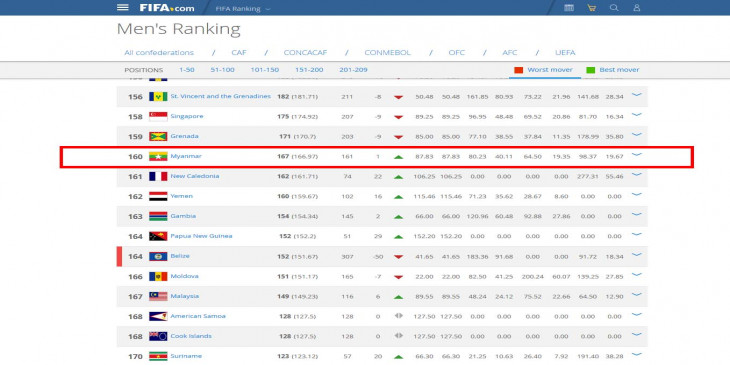Expand the Moldova row chevron
Viewport: 730px width, 365px height.
(636, 275)
